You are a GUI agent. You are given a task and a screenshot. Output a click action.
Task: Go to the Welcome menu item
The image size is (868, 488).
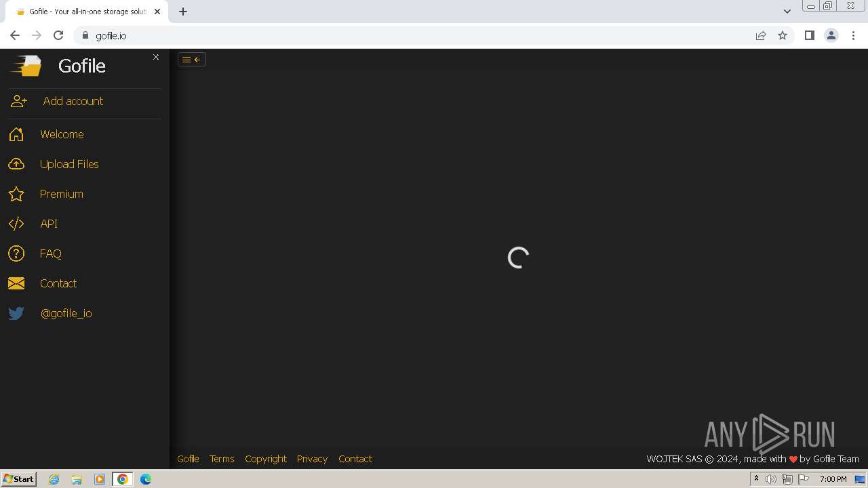(62, 134)
